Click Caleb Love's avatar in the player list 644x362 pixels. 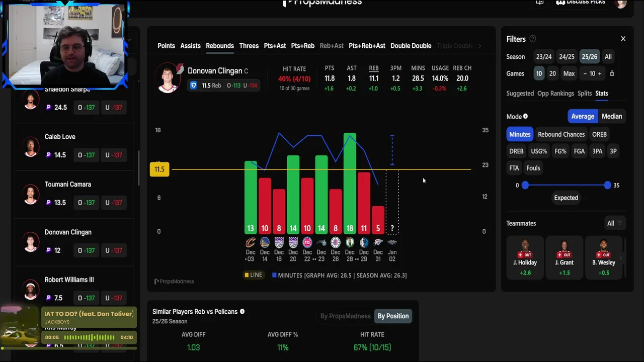coord(31,147)
